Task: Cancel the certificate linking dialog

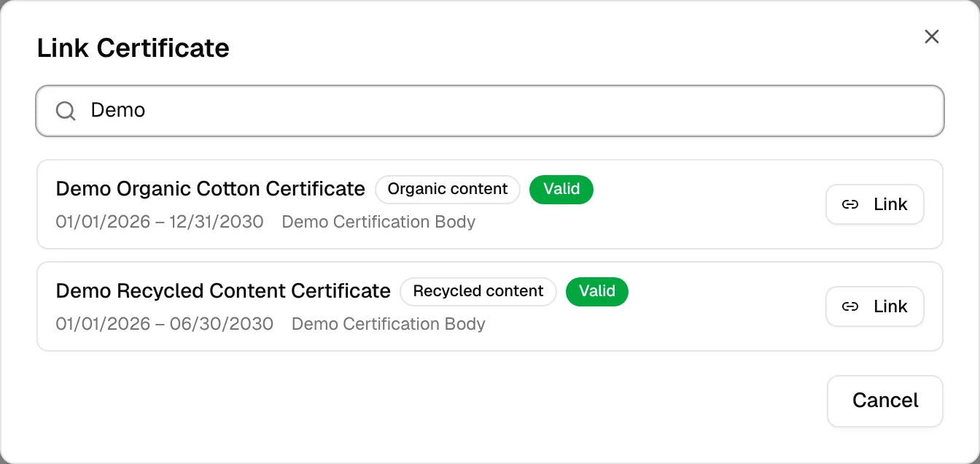Action: click(885, 401)
